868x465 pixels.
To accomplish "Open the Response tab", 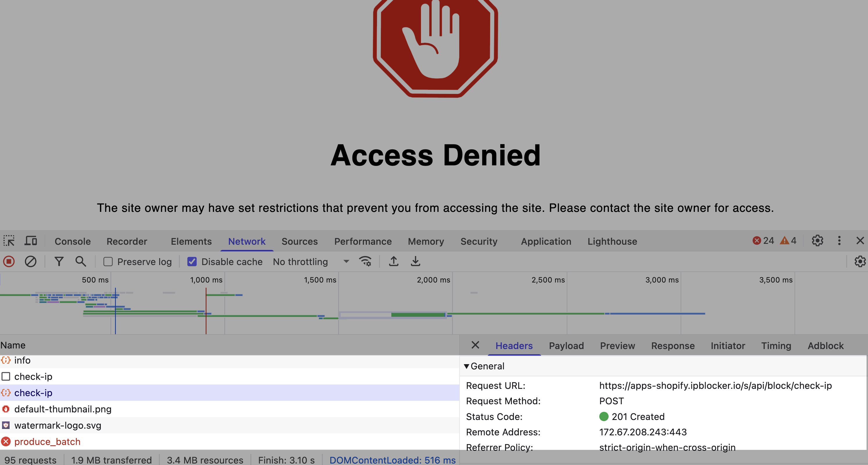I will [x=672, y=346].
